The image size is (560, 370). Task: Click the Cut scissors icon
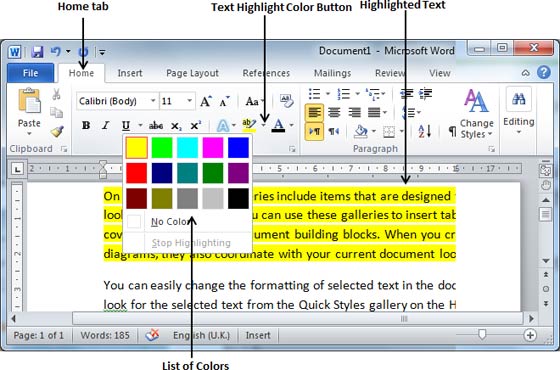(x=56, y=95)
